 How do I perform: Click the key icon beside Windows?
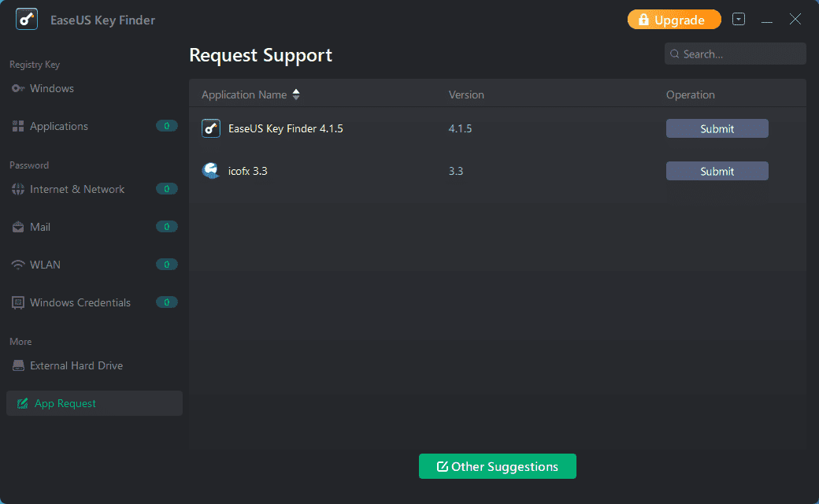[18, 88]
